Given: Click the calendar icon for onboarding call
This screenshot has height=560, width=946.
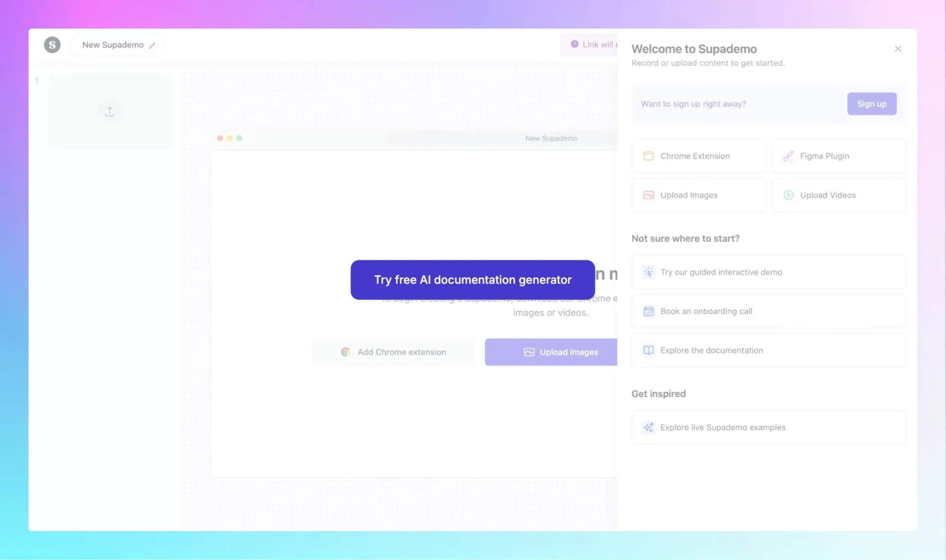Looking at the screenshot, I should pyautogui.click(x=648, y=311).
